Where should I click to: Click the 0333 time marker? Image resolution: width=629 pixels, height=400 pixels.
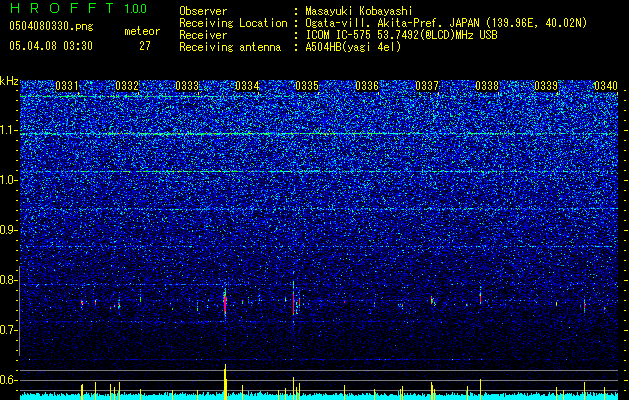(187, 86)
